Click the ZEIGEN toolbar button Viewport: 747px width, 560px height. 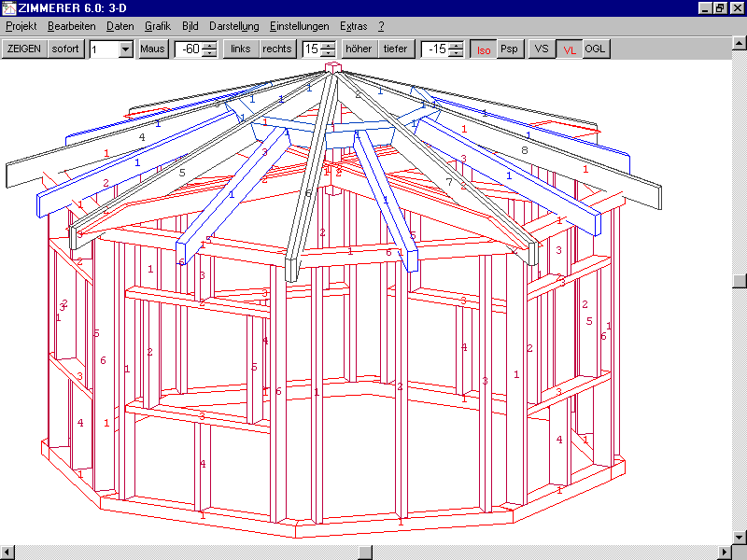[x=23, y=49]
